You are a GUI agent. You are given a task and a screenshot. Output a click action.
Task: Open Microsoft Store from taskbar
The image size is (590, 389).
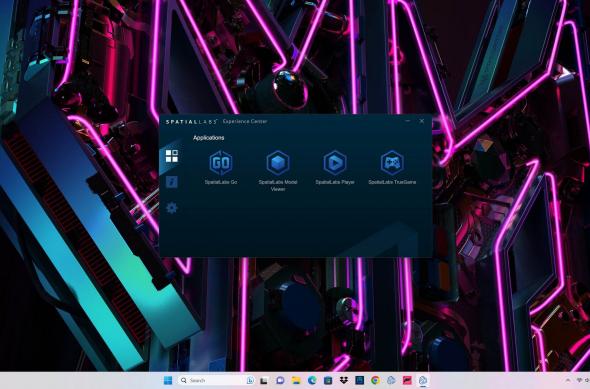tap(328, 381)
